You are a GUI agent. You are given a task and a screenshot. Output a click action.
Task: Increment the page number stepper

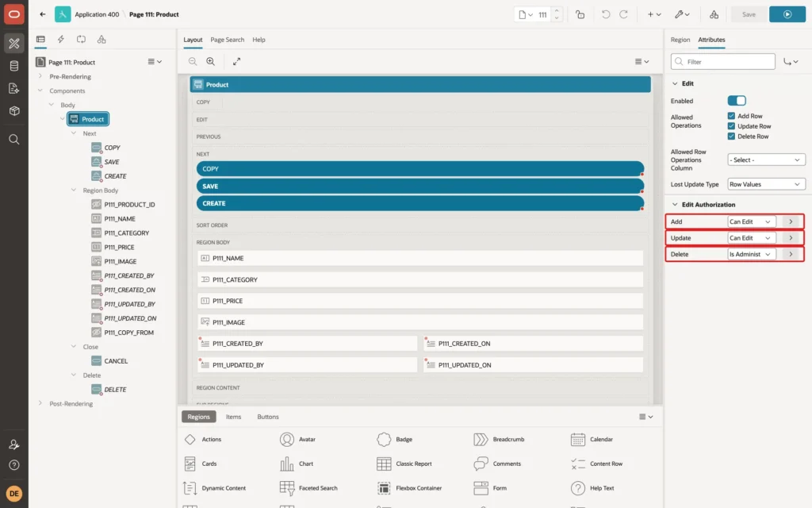(557, 10)
